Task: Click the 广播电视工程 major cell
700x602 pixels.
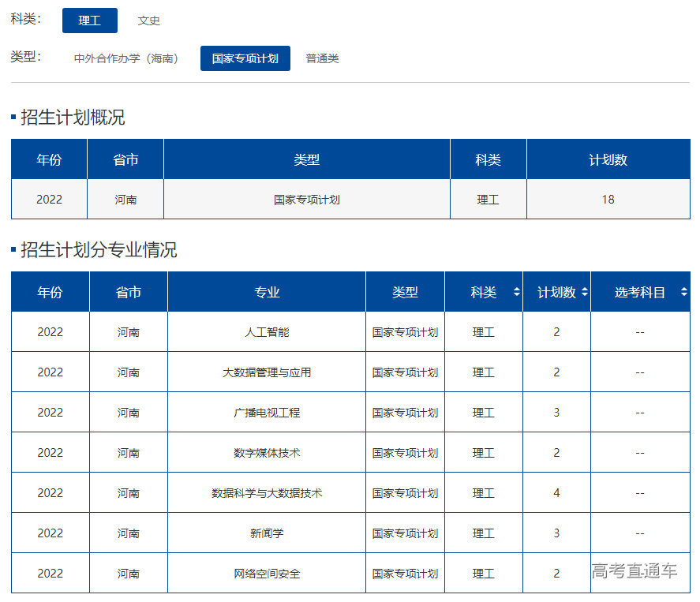Action: [x=266, y=412]
